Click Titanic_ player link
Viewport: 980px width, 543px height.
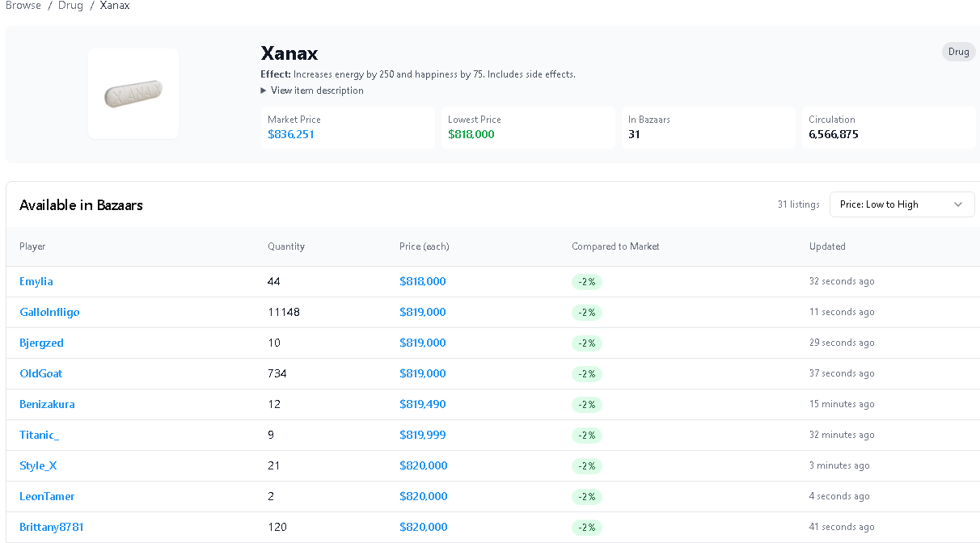pos(39,435)
